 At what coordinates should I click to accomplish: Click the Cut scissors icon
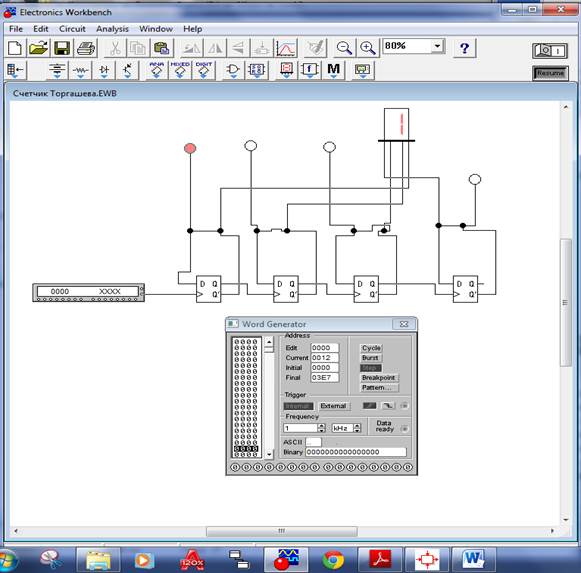115,48
